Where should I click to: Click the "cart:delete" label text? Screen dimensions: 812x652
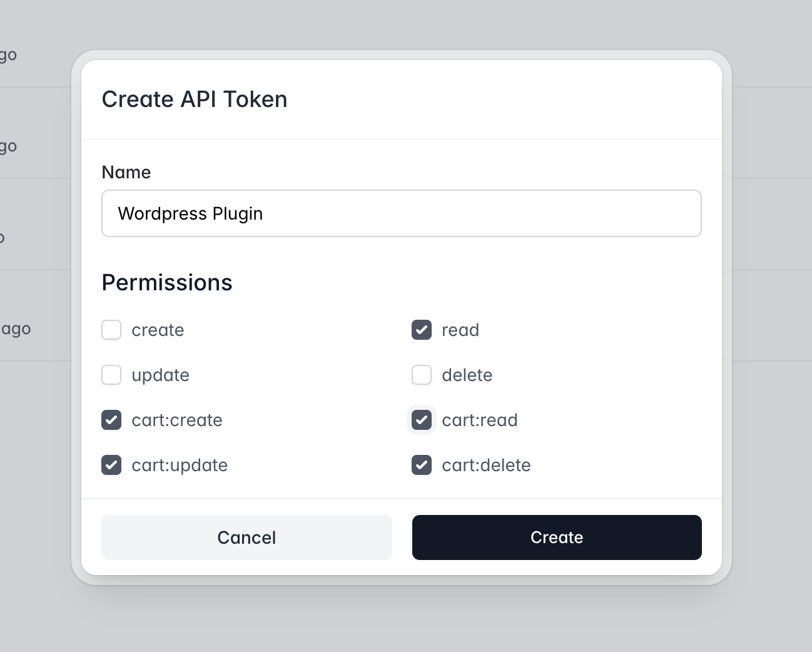coord(486,465)
